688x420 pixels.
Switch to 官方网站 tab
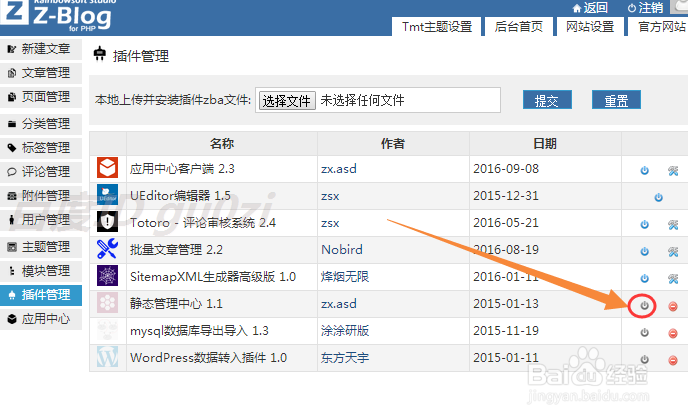pyautogui.click(x=658, y=27)
